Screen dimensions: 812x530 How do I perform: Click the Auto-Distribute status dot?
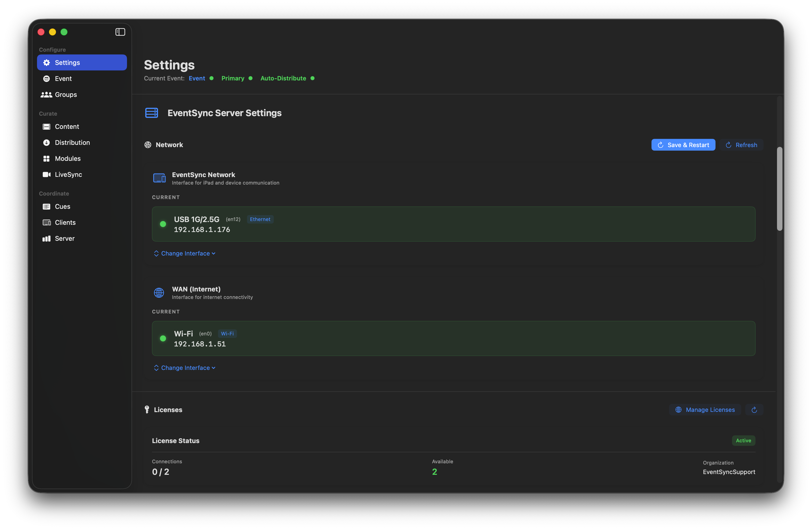[x=312, y=78]
